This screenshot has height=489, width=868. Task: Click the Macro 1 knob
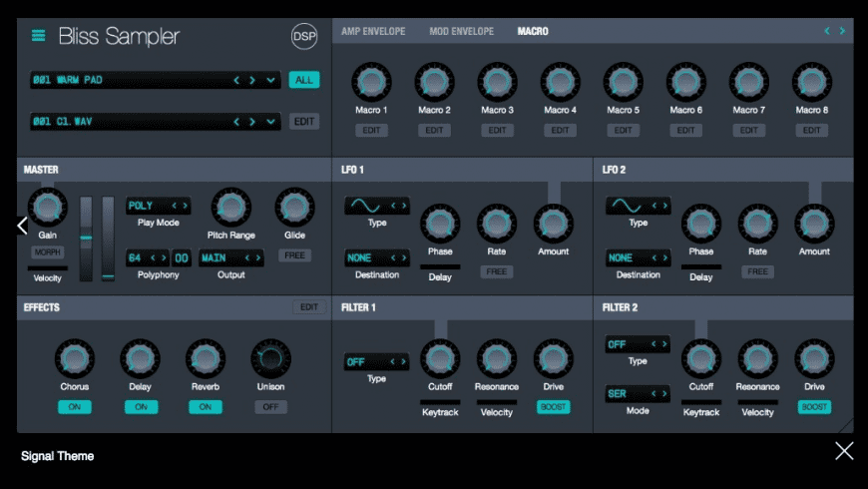point(371,82)
